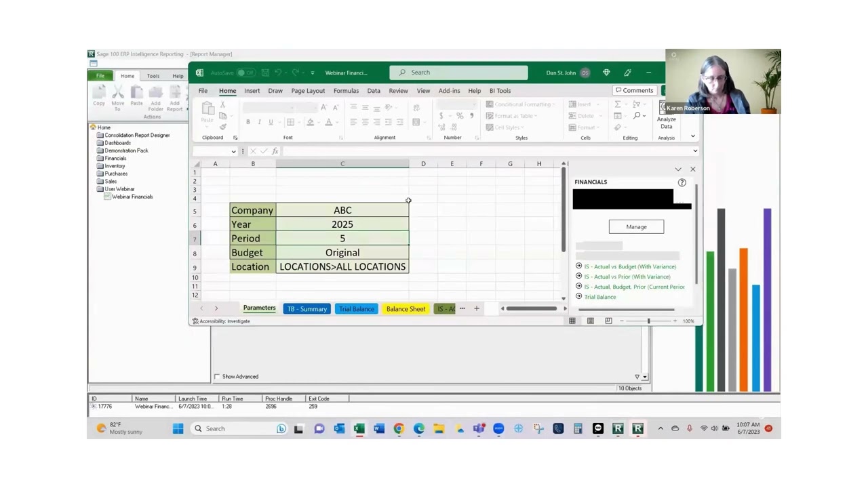Viewport: 868px width, 488px height.
Task: Open IS - Actual vs Prior (With Variance) link
Action: [x=627, y=277]
